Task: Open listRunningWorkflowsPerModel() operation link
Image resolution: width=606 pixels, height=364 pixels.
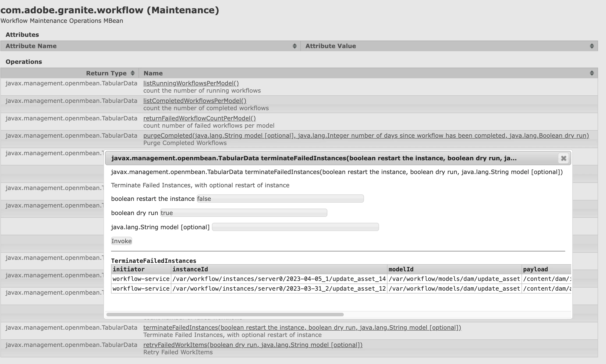Action: pyautogui.click(x=191, y=83)
